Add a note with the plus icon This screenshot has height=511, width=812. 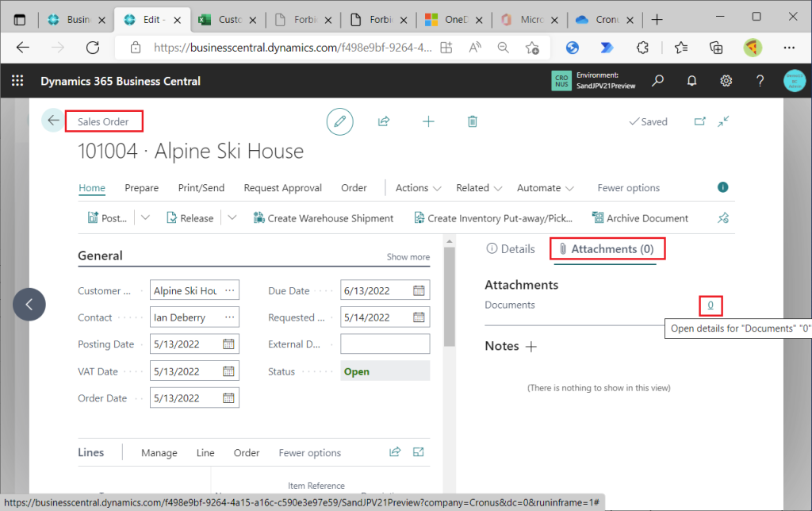[531, 347]
